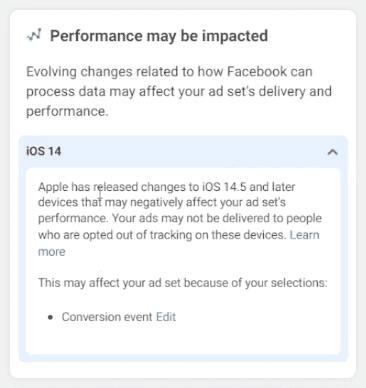Click the Apple has released changes paragraph
Image resolution: width=366 pixels, height=388 pixels.
180,219
